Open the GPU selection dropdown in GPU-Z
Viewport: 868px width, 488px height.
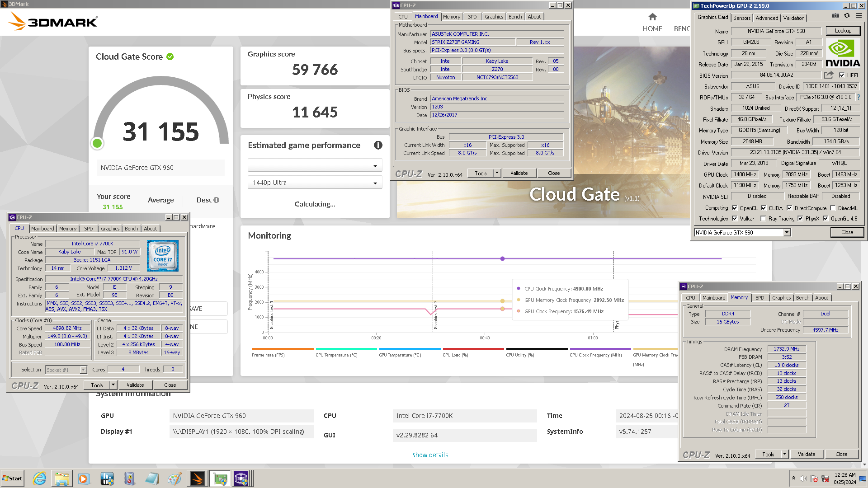(x=787, y=232)
